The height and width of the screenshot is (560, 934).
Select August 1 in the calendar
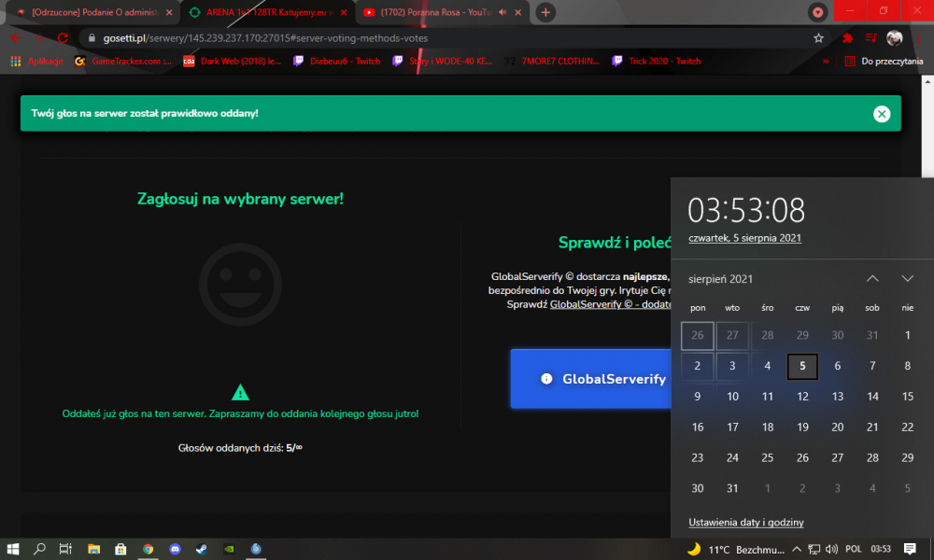[907, 336]
